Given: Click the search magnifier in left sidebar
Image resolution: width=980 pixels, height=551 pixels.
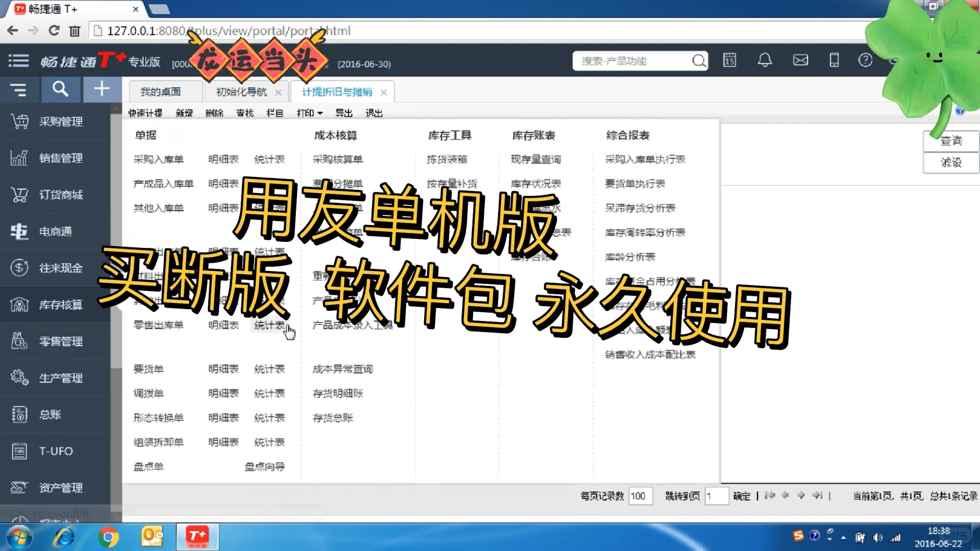Looking at the screenshot, I should click(60, 89).
